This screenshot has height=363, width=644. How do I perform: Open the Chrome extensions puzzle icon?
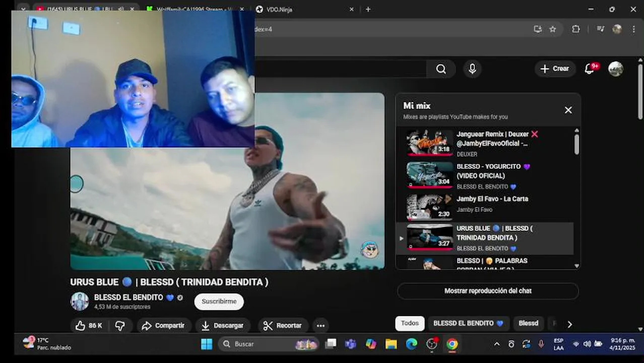575,29
